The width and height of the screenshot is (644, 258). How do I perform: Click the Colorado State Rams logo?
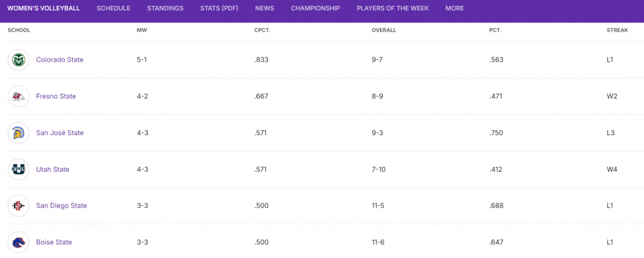pyautogui.click(x=19, y=60)
